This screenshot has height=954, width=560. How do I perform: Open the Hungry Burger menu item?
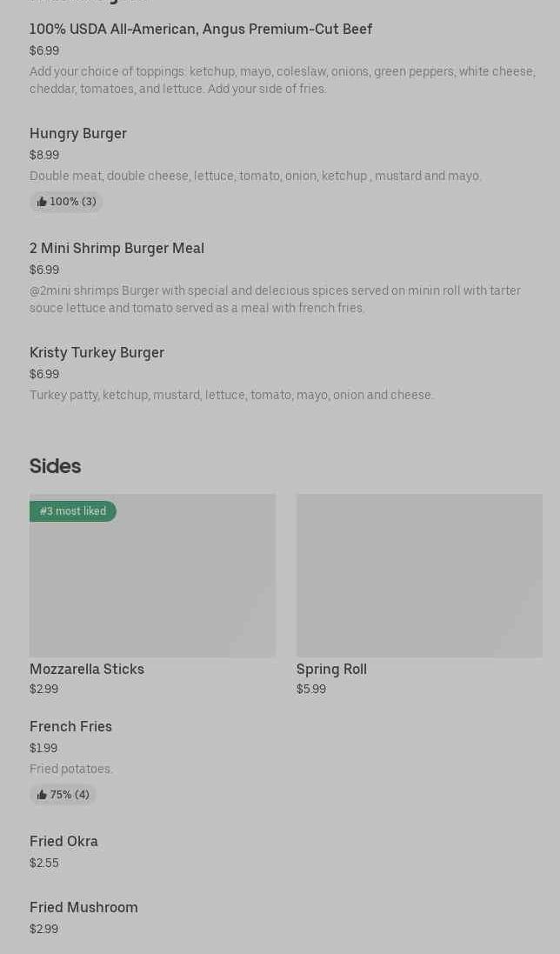point(78,133)
